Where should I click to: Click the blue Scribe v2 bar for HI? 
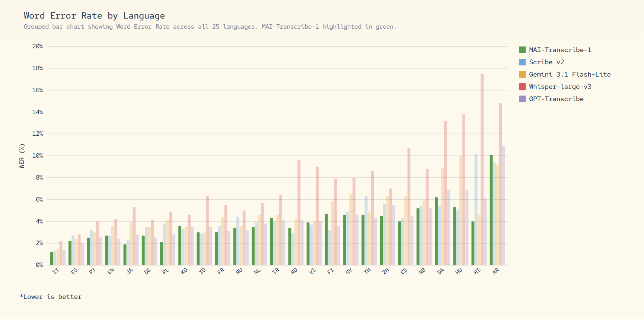pos(476,209)
